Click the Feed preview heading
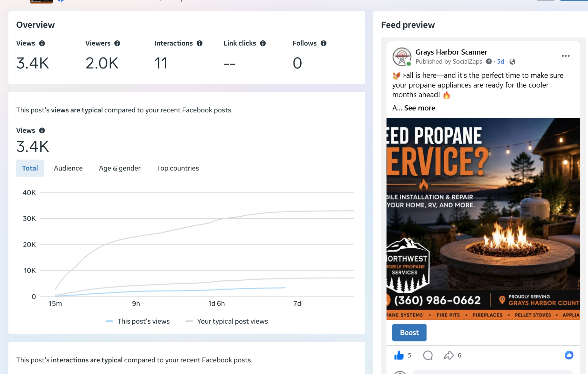This screenshot has width=588, height=374. (x=408, y=25)
